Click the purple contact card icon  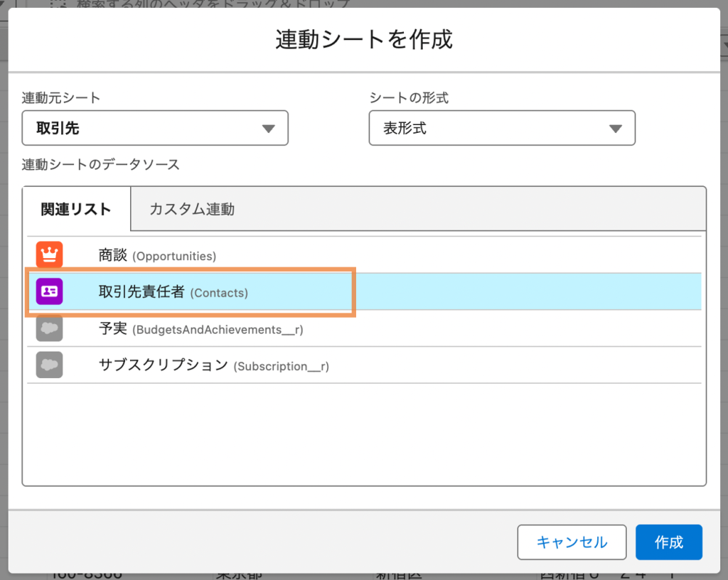coord(50,291)
